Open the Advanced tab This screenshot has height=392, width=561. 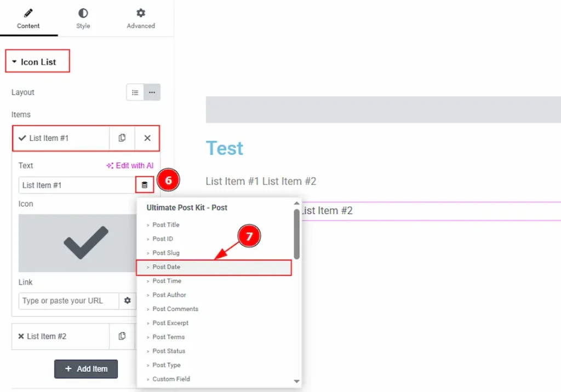coord(141,18)
